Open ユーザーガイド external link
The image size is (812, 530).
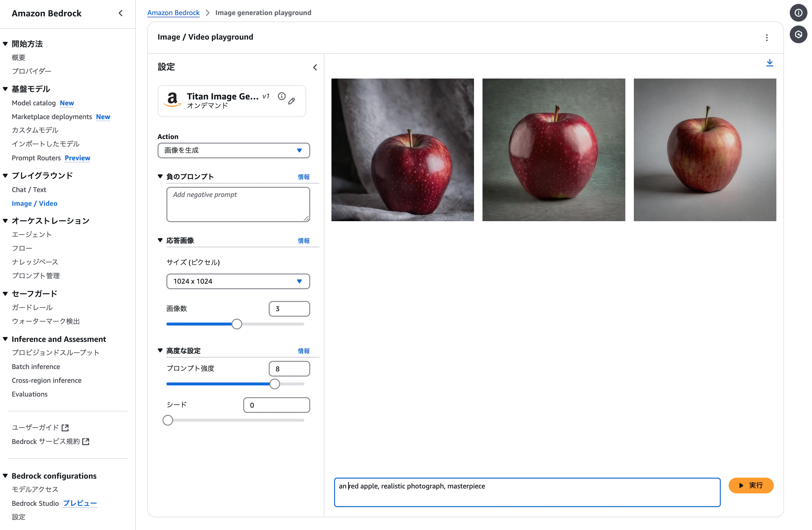[40, 427]
